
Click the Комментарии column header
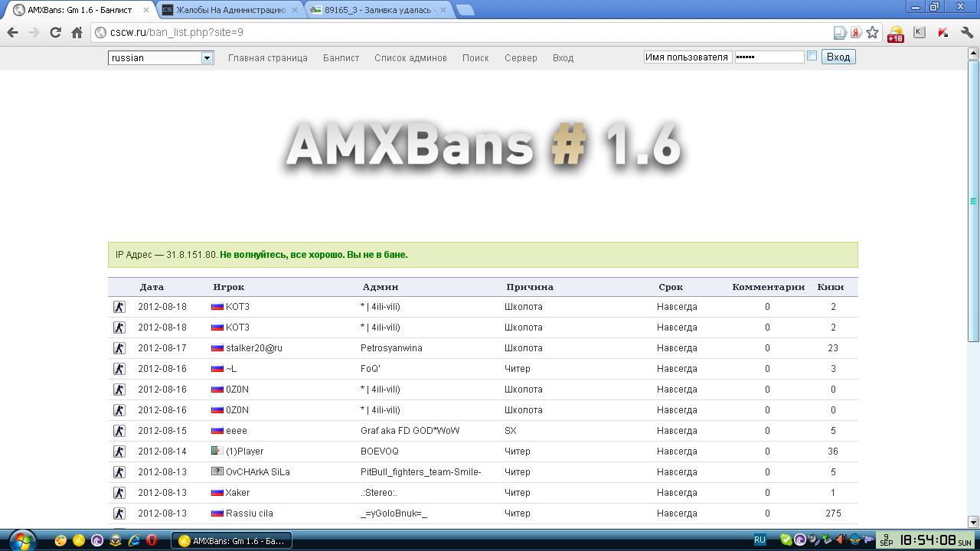click(x=768, y=287)
